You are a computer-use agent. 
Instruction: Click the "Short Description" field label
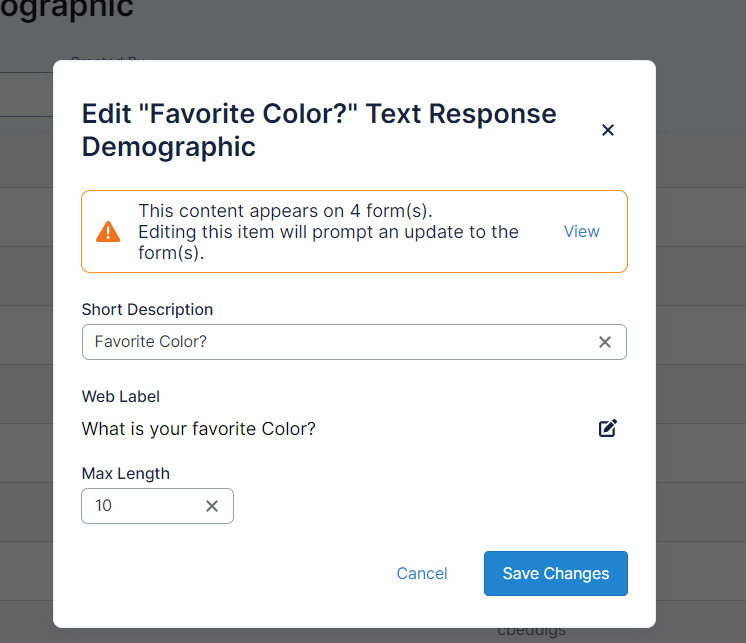point(147,310)
